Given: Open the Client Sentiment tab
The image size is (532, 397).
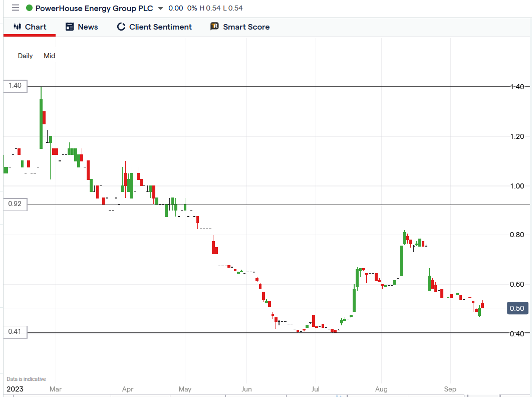Looking at the screenshot, I should (154, 27).
